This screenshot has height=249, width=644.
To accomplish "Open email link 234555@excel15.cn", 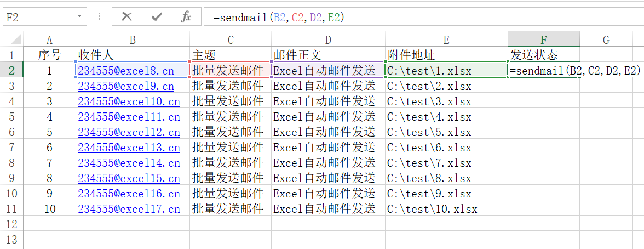I will (x=129, y=178).
